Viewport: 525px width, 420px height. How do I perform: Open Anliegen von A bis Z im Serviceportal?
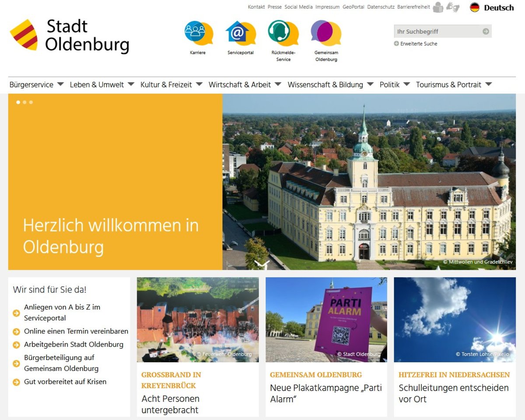62,312
